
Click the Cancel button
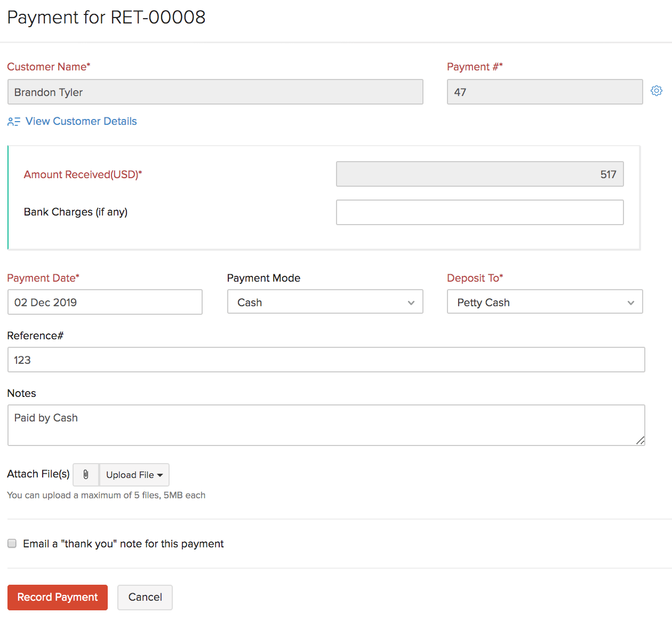click(x=145, y=597)
